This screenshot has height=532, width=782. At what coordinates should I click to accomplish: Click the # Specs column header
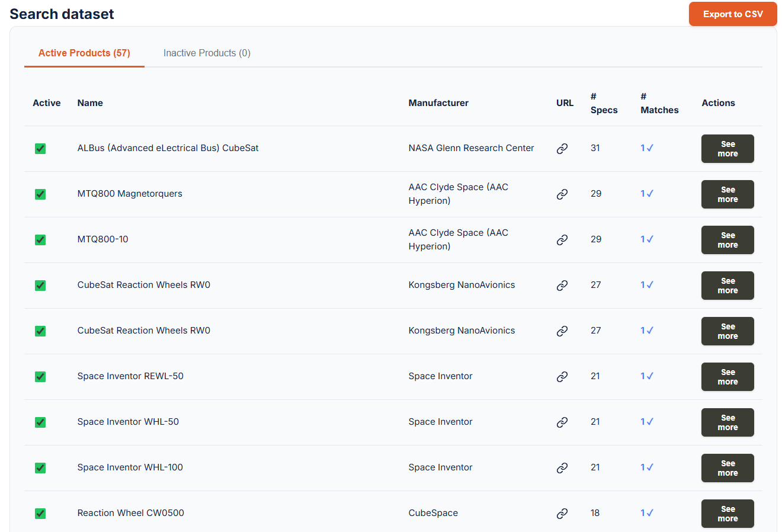604,103
